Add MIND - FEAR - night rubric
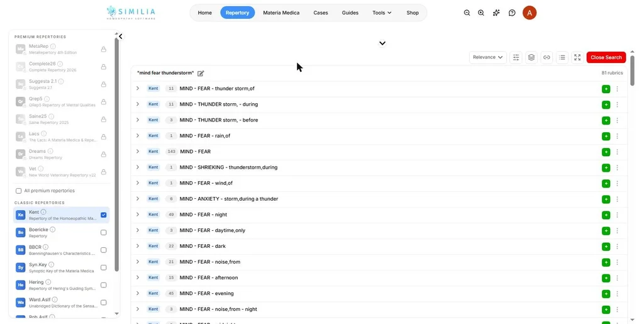The image size is (644, 324). (x=606, y=215)
